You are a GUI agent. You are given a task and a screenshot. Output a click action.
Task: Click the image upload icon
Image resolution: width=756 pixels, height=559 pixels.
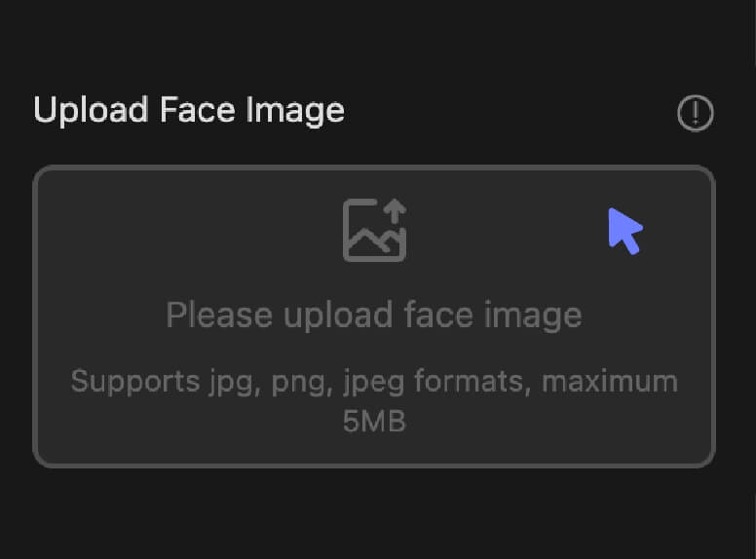coord(375,230)
